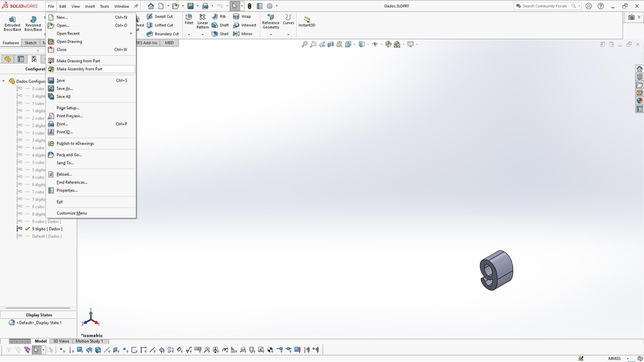This screenshot has width=644, height=362.
Task: Choose Make Assembly from Part
Action: pyautogui.click(x=91, y=69)
